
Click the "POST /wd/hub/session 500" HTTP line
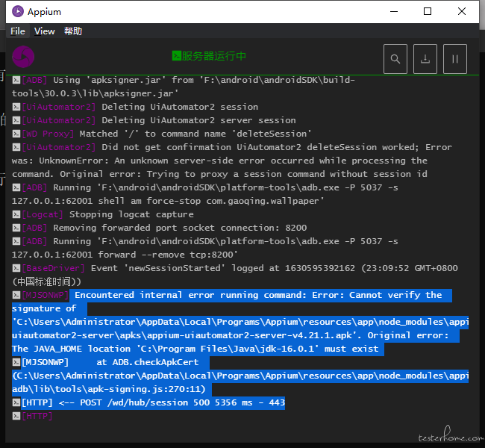click(148, 402)
